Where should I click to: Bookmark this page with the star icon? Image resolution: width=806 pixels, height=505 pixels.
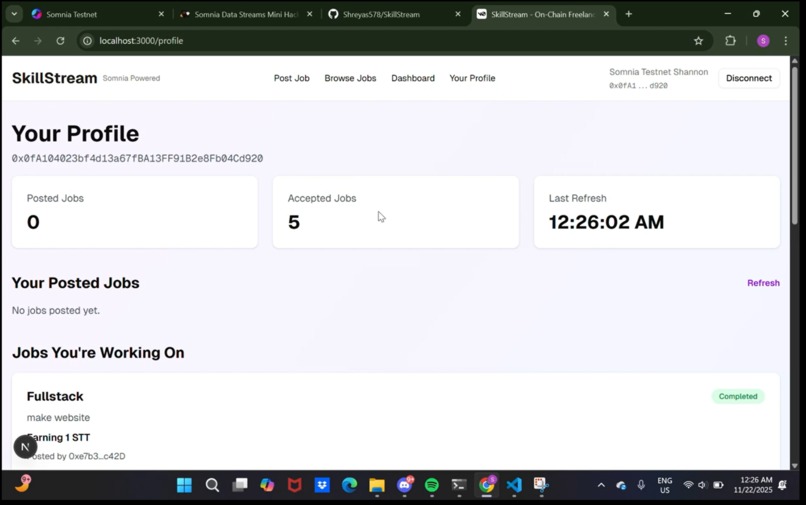tap(698, 41)
